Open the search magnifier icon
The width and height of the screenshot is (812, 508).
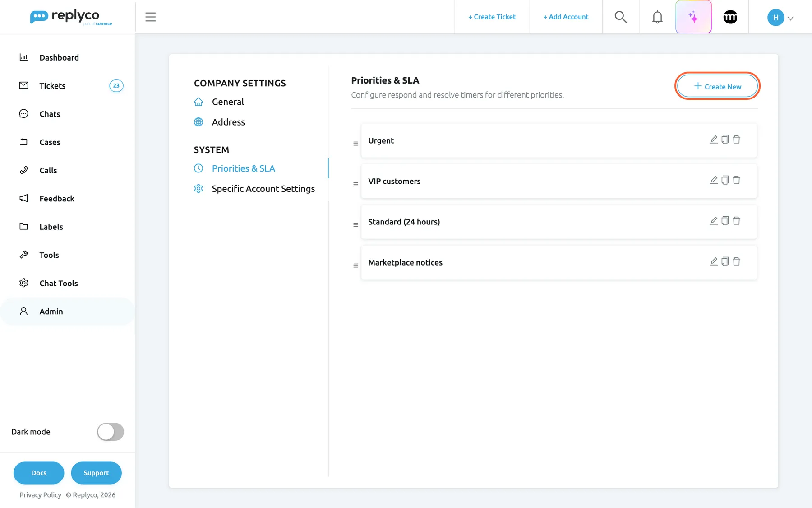tap(621, 17)
